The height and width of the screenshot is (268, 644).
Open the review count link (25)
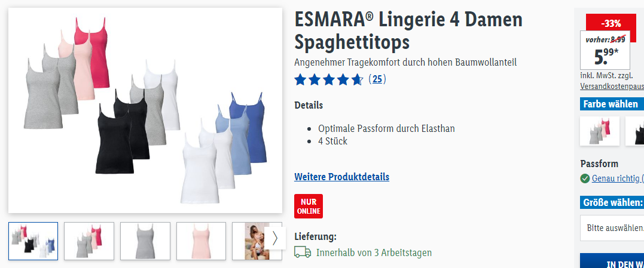pyautogui.click(x=377, y=79)
